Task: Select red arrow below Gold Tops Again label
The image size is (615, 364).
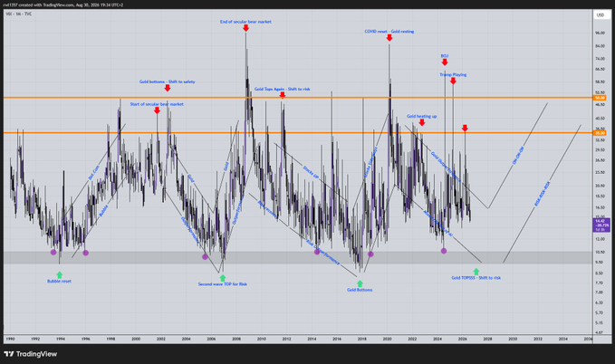Action: tap(283, 95)
